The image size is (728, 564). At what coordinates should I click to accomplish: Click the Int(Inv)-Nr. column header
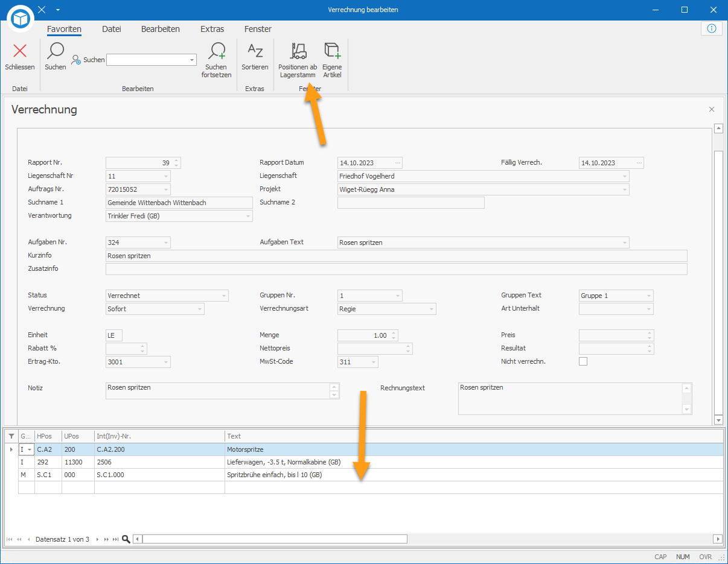tap(159, 436)
